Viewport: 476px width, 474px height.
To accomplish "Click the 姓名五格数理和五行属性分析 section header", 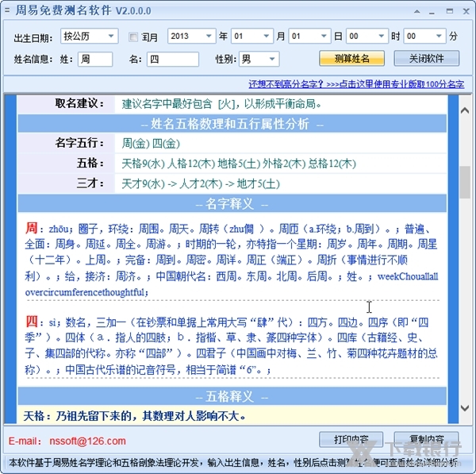I will pyautogui.click(x=232, y=124).
